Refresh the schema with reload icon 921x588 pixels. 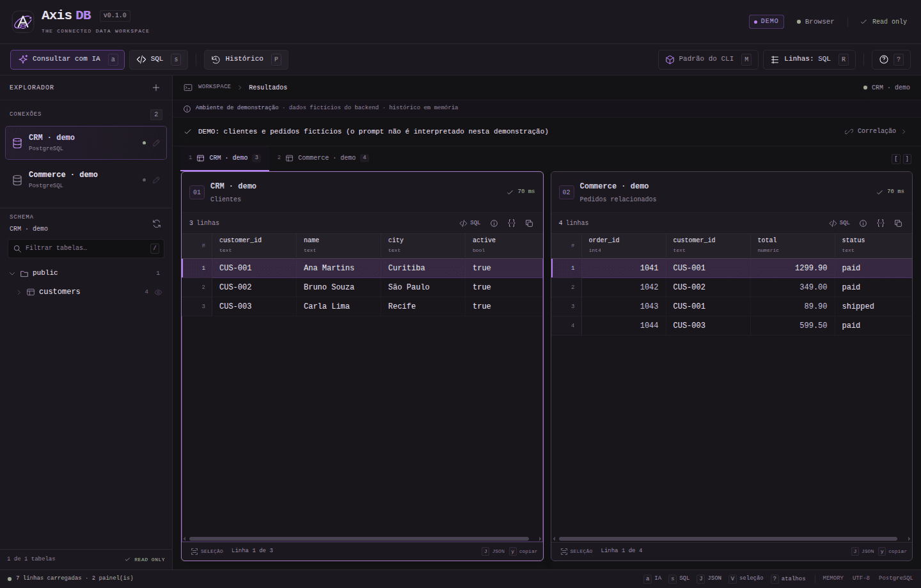(x=157, y=224)
